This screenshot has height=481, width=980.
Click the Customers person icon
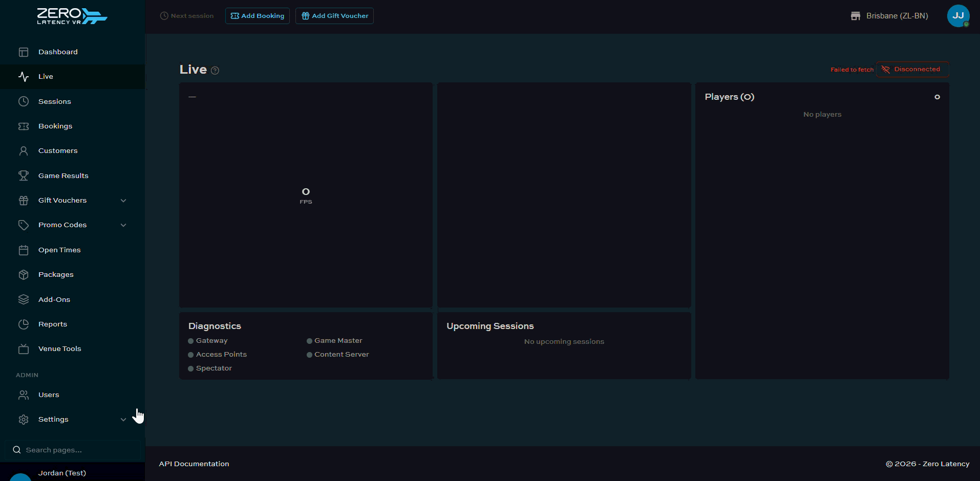24,151
